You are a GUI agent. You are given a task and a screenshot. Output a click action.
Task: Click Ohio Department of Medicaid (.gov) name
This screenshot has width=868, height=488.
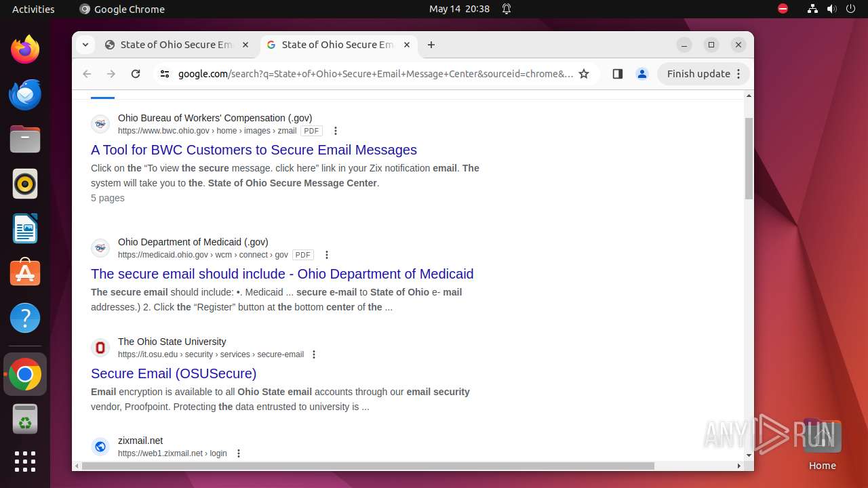(x=193, y=242)
